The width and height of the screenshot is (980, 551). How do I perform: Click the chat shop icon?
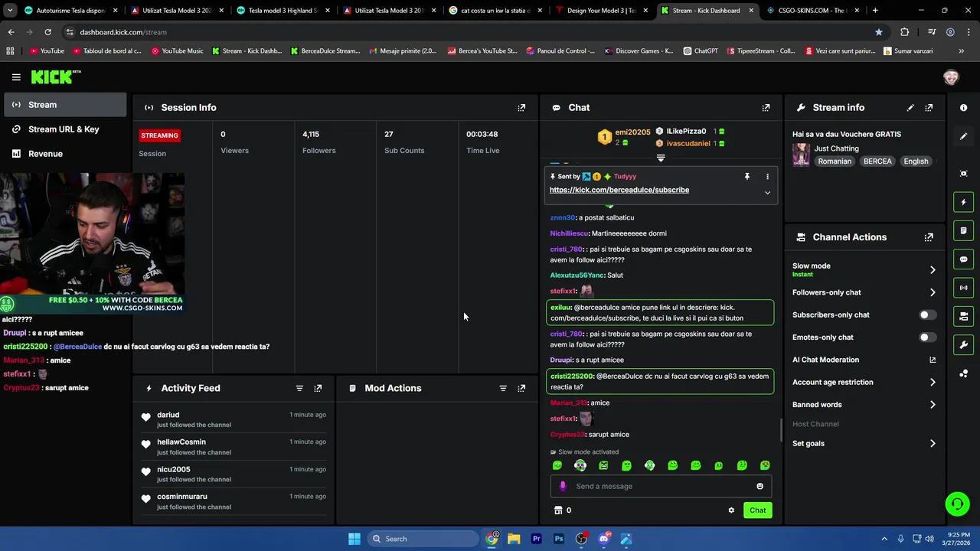pyautogui.click(x=558, y=510)
